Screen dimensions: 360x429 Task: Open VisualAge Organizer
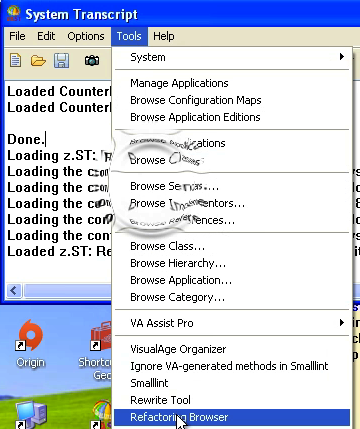232,349
